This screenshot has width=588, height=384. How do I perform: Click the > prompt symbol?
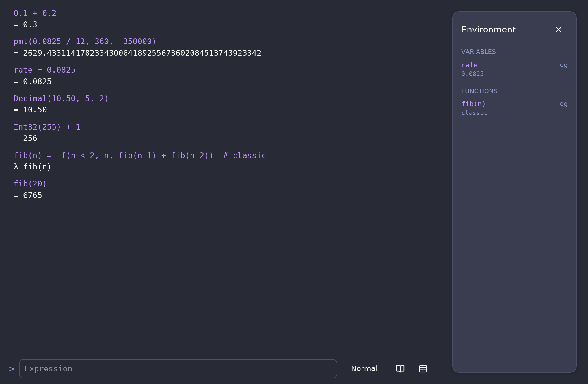click(12, 369)
